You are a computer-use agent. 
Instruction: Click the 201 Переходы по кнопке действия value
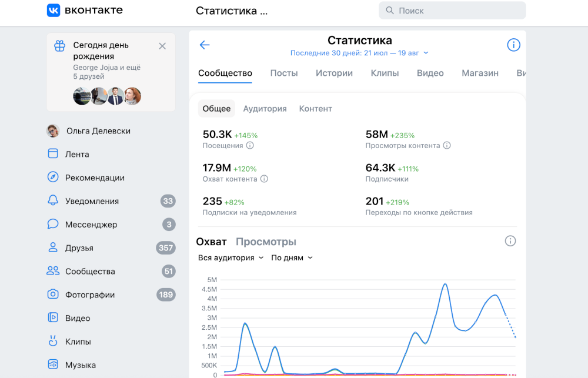click(374, 201)
